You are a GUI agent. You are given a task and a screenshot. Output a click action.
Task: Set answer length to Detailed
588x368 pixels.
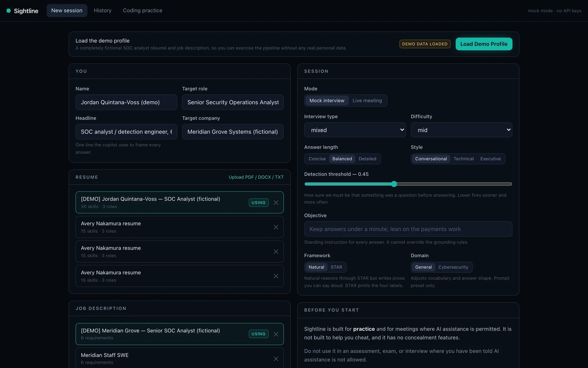click(367, 159)
